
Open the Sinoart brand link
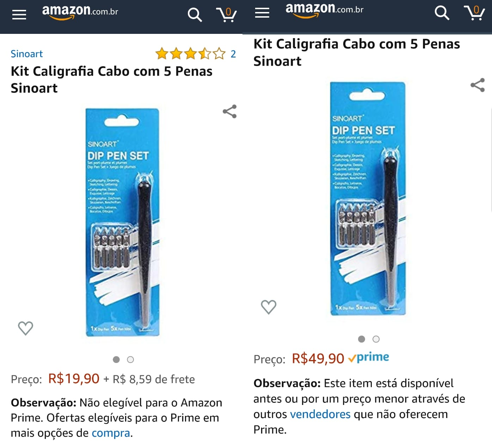coord(27,54)
